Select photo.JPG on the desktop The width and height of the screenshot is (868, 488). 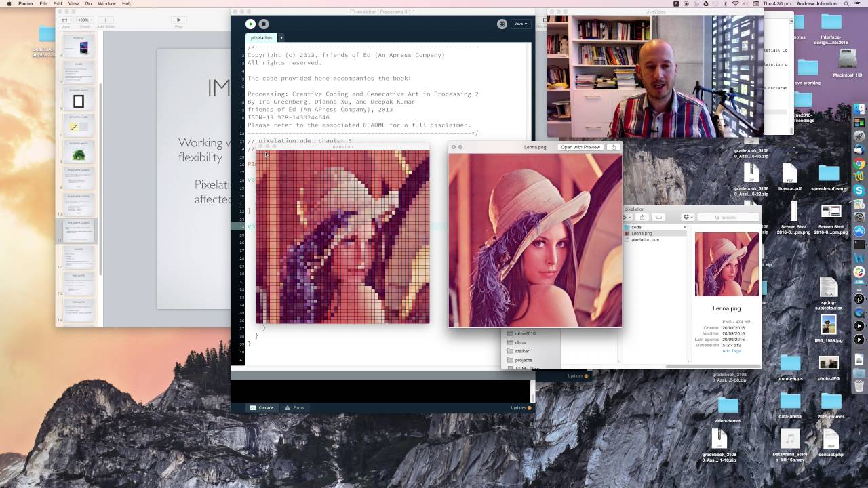coord(829,367)
